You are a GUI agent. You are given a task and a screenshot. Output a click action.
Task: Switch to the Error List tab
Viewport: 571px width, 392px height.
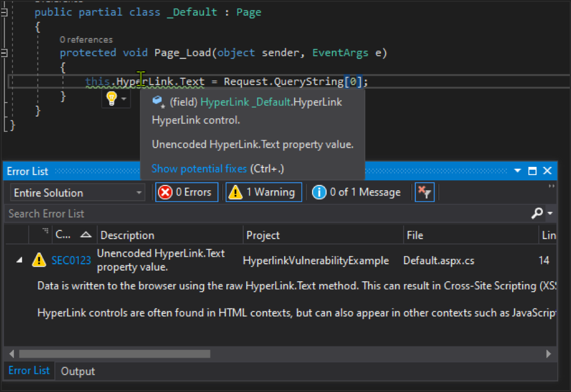(x=29, y=370)
